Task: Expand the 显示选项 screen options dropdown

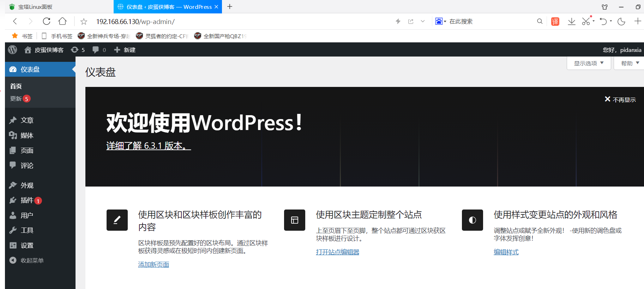Action: point(589,63)
